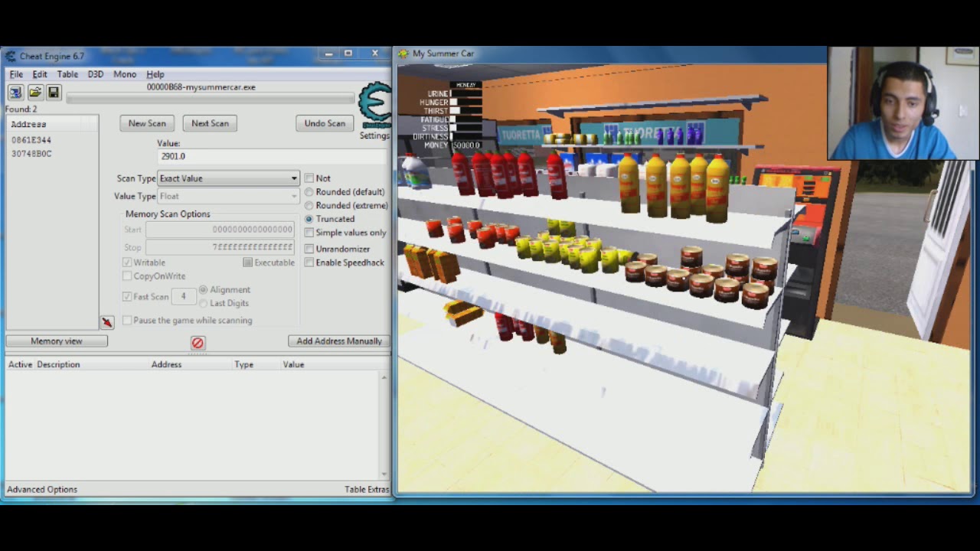Image resolution: width=980 pixels, height=551 pixels.
Task: Click the Cheat Engine logo Settings icon
Action: 375,105
